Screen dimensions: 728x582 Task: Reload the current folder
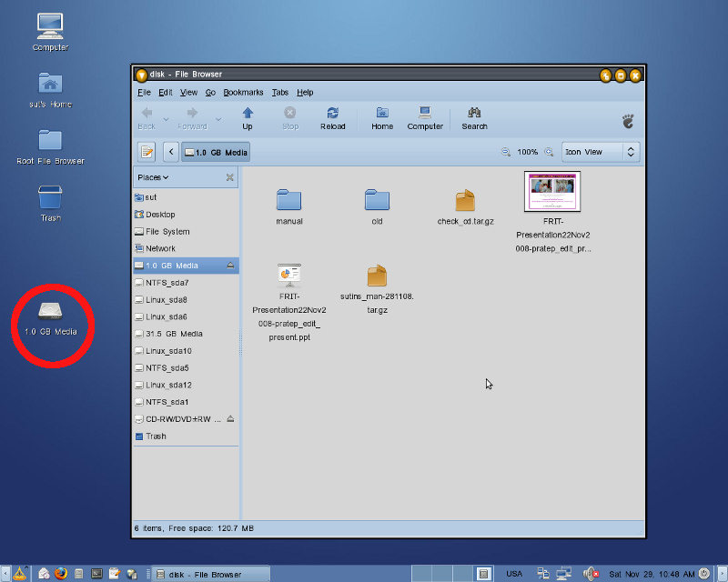(x=332, y=119)
